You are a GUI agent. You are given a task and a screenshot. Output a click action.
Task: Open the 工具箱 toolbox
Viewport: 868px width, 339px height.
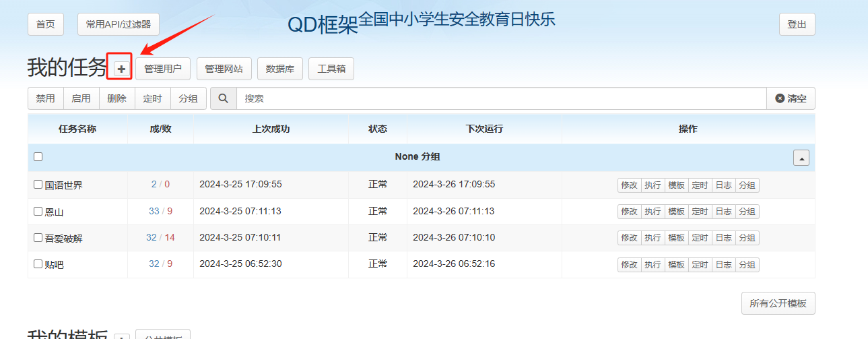click(331, 69)
